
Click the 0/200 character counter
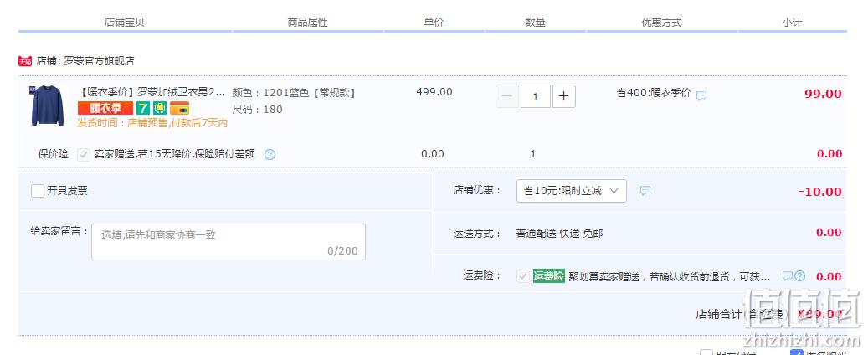342,251
